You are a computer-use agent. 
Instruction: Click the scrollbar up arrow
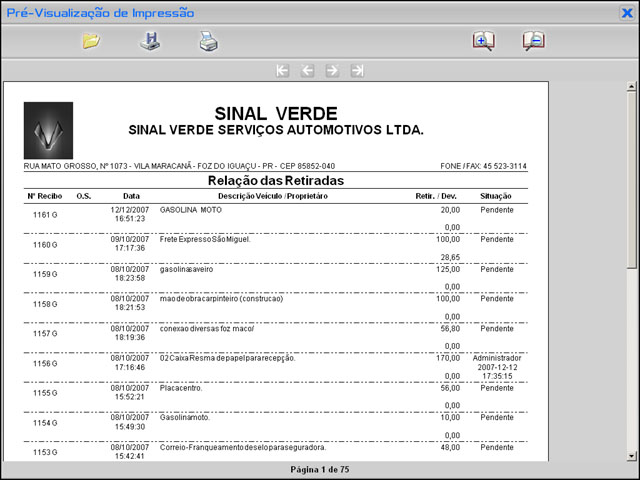632,87
